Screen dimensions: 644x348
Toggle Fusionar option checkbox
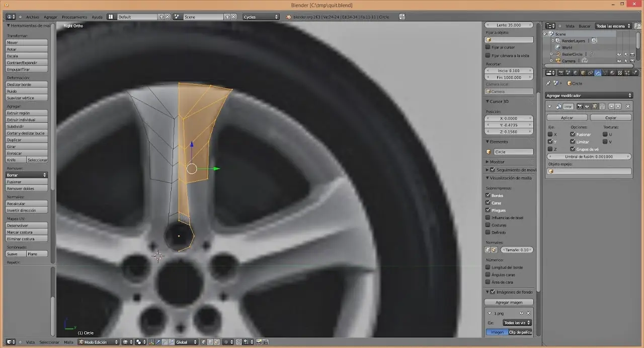[573, 134]
